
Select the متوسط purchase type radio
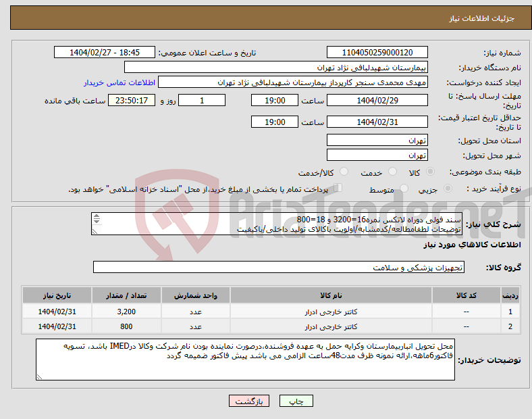pyautogui.click(x=404, y=189)
